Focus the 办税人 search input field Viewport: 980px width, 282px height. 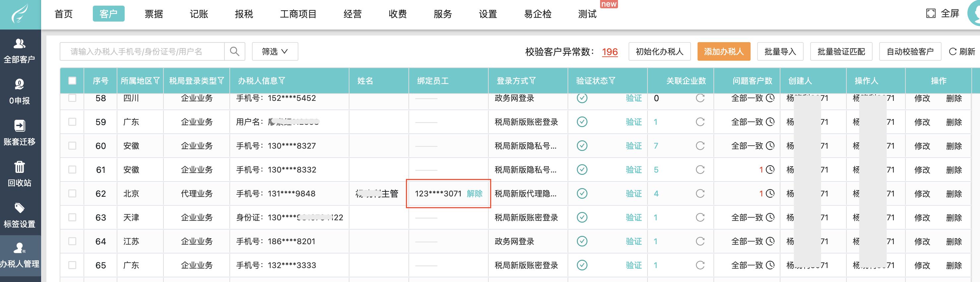tap(142, 51)
